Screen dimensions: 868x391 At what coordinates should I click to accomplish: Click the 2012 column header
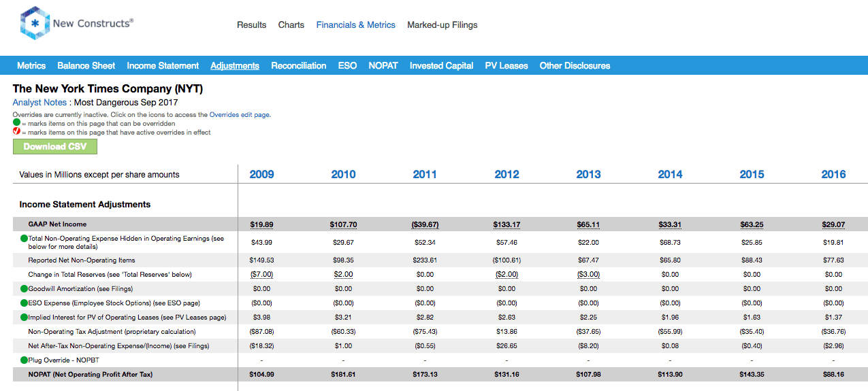point(507,175)
